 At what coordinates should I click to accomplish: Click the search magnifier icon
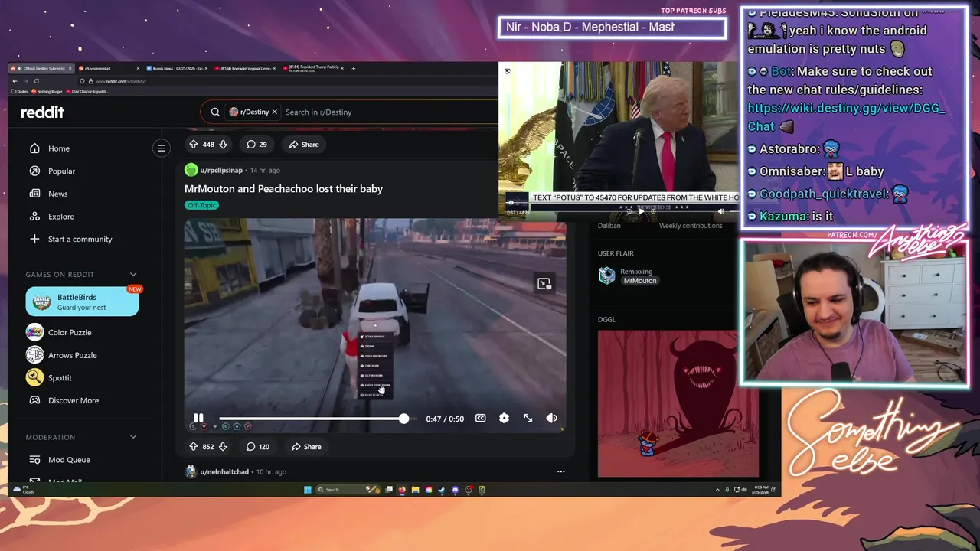[x=215, y=112]
